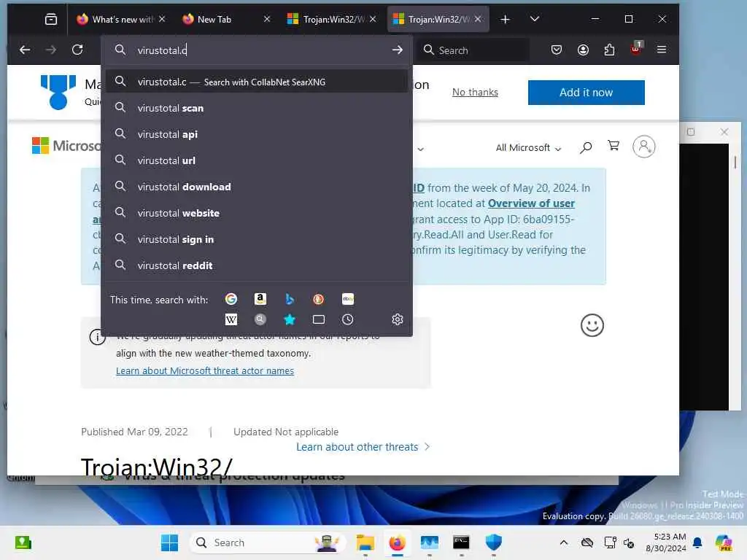Open the taskbar clock 5:23 AM
747x560 pixels.
point(666,542)
